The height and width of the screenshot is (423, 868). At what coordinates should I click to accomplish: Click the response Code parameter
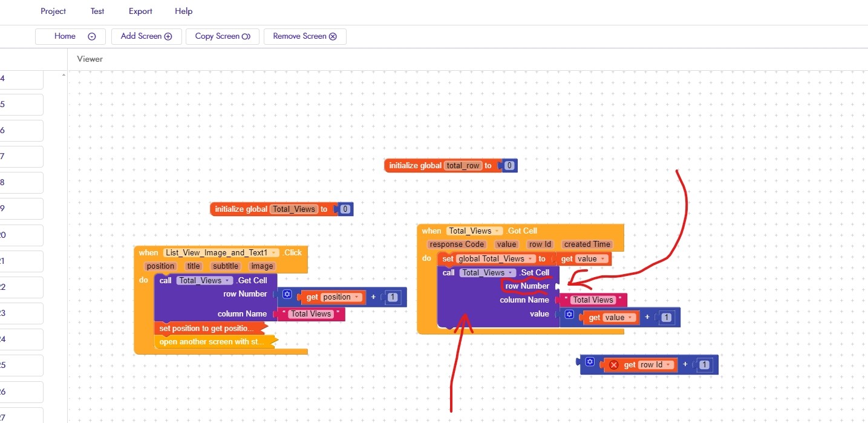pos(457,244)
